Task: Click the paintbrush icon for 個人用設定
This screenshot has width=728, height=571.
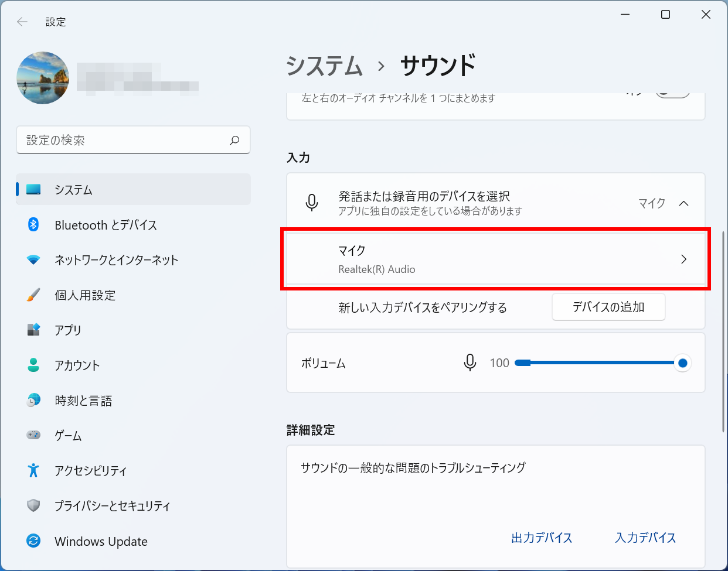Action: [x=33, y=295]
